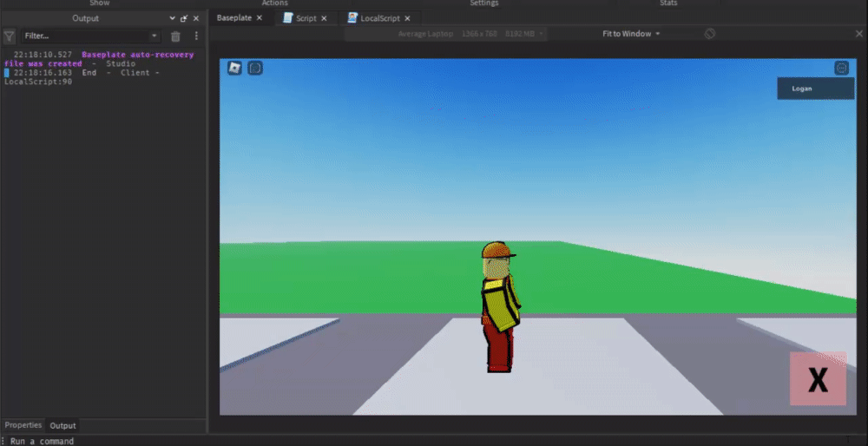The height and width of the screenshot is (446, 868).
Task: Click the more options icon above Logan
Action: click(841, 68)
